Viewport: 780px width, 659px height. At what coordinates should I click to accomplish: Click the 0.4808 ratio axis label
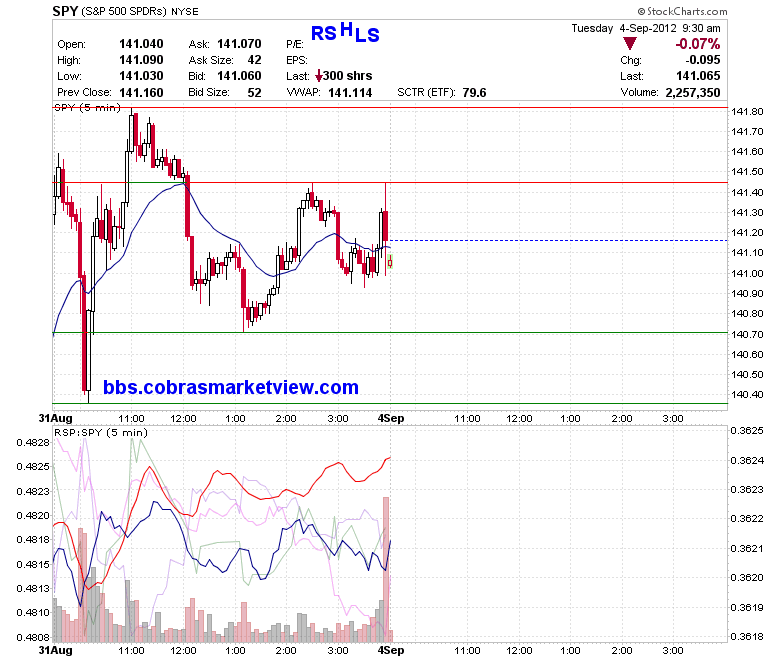(33, 637)
